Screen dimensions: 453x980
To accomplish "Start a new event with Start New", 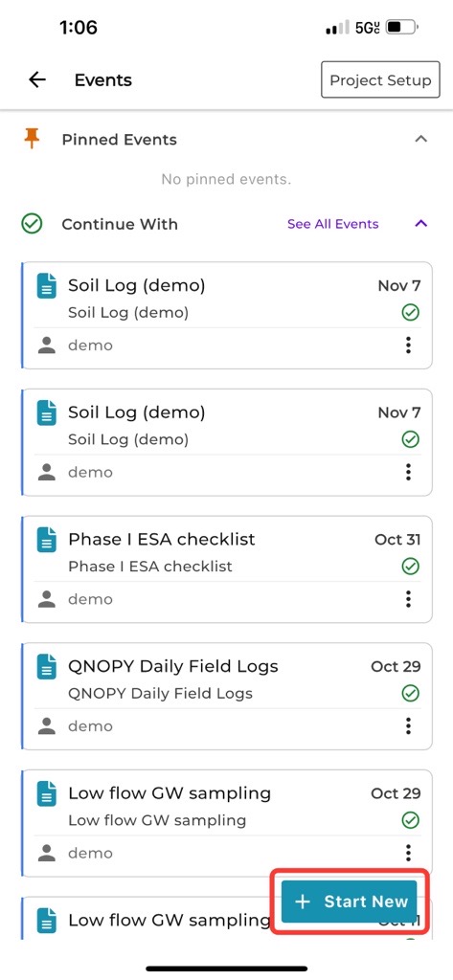I will 349,902.
